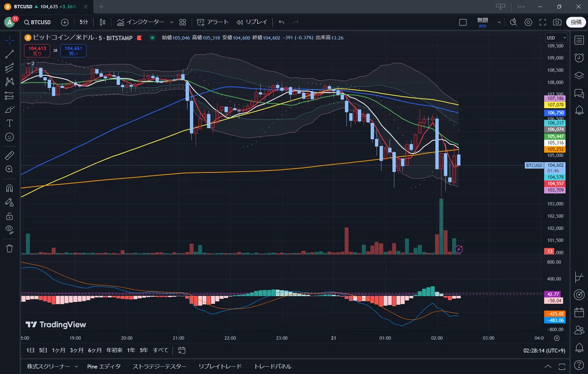This screenshot has width=588, height=374.
Task: Open the go to date calendar icon
Action: tap(182, 350)
